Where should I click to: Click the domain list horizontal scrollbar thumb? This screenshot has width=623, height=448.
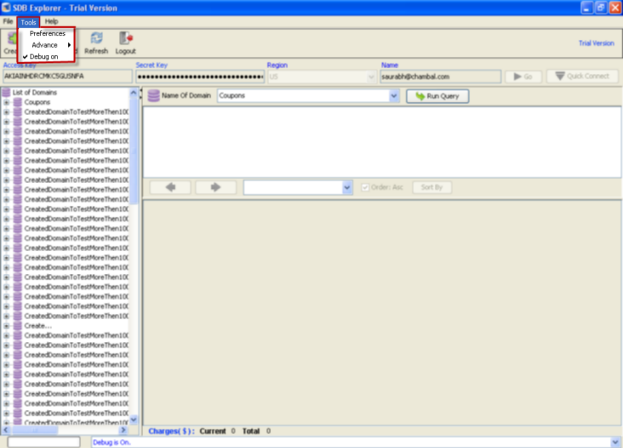[35, 430]
